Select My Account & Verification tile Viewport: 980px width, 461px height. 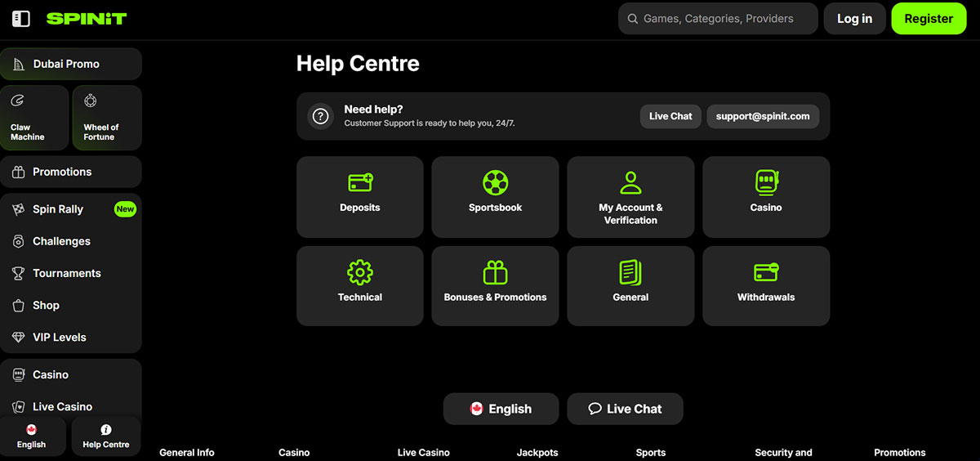pyautogui.click(x=630, y=197)
